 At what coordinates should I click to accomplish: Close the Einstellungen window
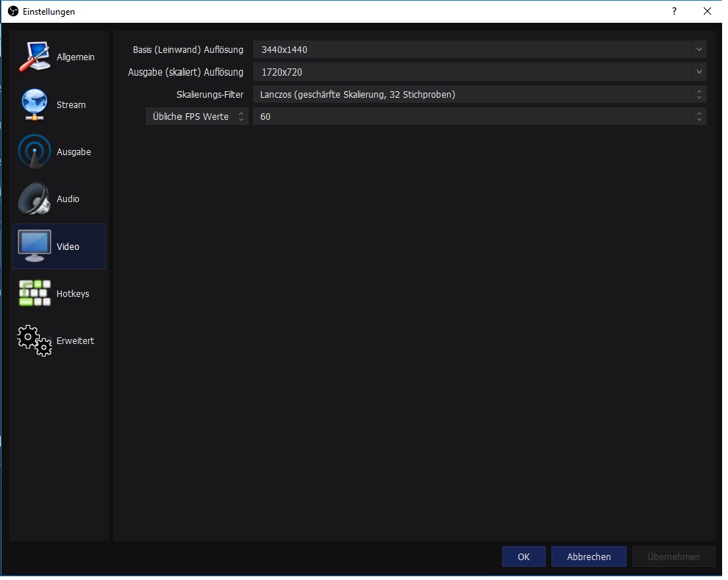click(707, 12)
